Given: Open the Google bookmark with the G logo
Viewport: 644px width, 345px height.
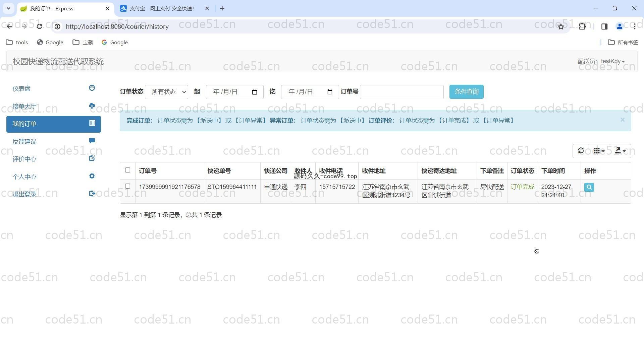Looking at the screenshot, I should click(x=115, y=42).
